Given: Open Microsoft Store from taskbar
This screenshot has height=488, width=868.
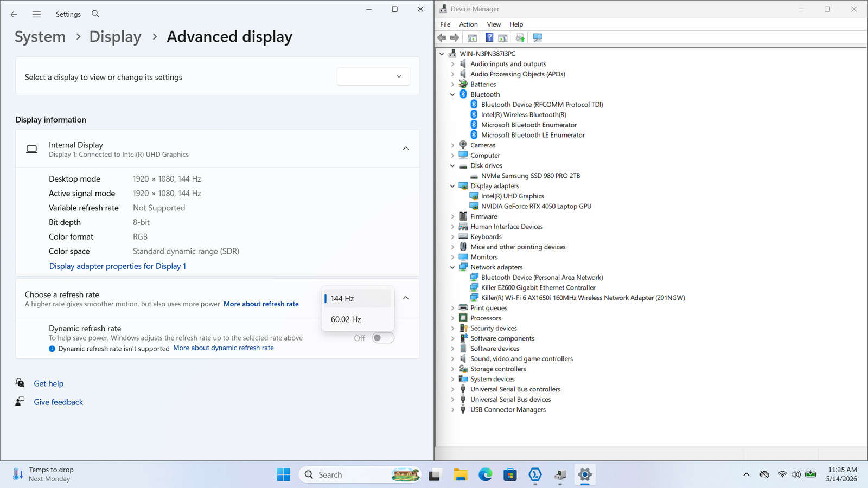Looking at the screenshot, I should coord(510,475).
